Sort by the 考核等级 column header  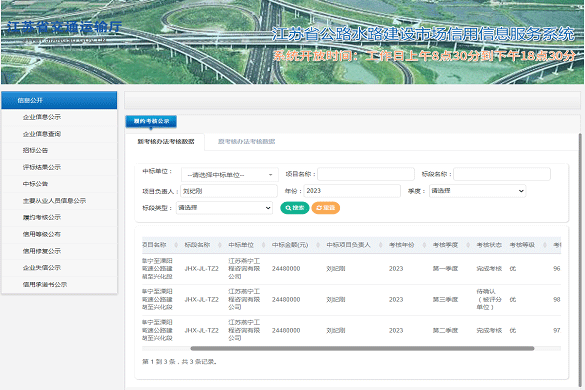tap(522, 245)
